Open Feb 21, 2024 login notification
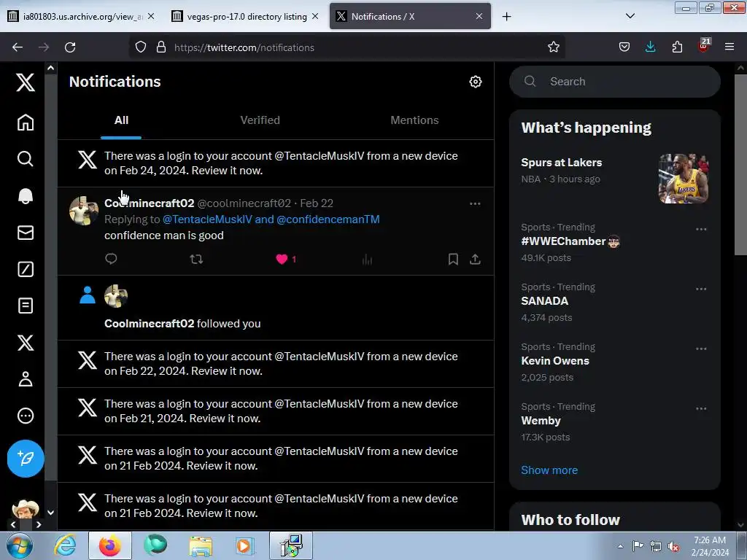Viewport: 747px width, 560px height. (x=276, y=411)
